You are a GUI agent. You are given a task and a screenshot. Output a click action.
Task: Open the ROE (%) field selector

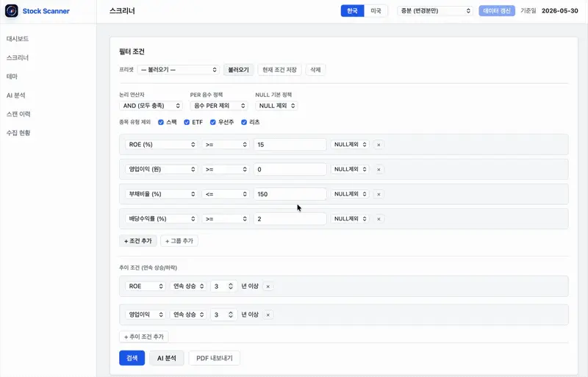[x=162, y=145]
